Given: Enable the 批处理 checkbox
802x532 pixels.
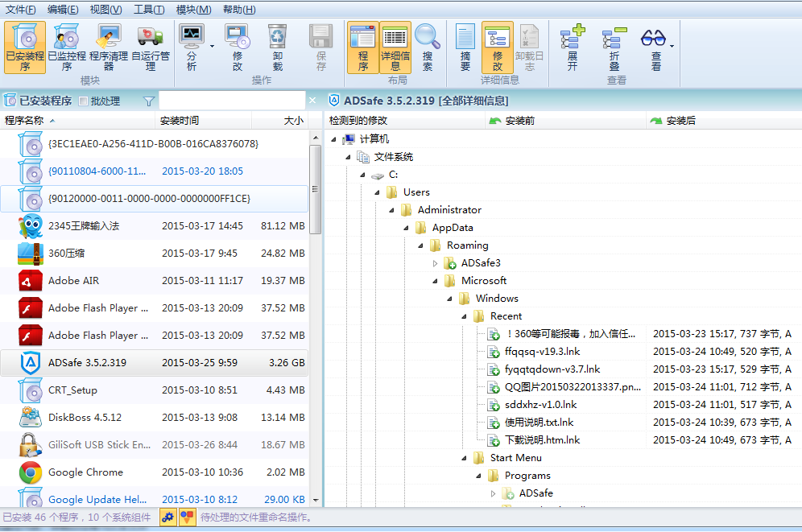Looking at the screenshot, I should click(84, 101).
